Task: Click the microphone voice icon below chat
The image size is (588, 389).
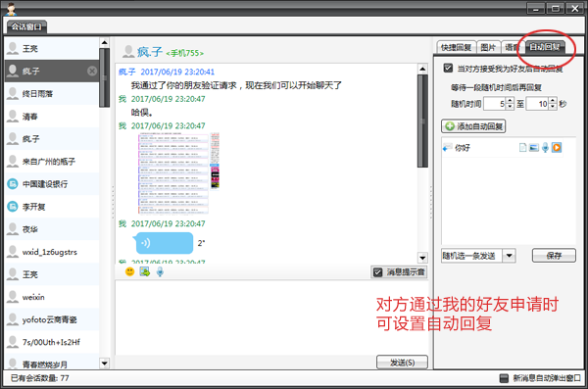Action: [x=160, y=272]
